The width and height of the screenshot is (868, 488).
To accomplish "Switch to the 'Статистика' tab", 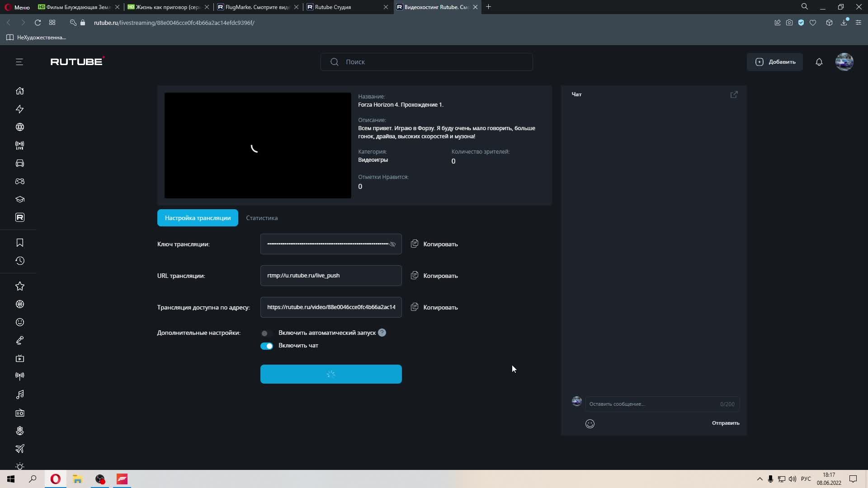I will click(262, 218).
